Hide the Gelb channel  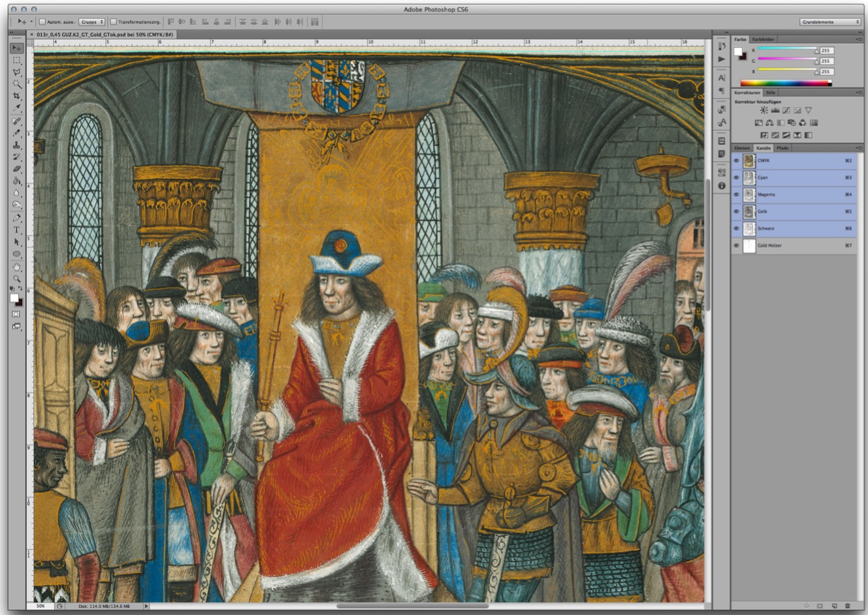click(x=736, y=212)
